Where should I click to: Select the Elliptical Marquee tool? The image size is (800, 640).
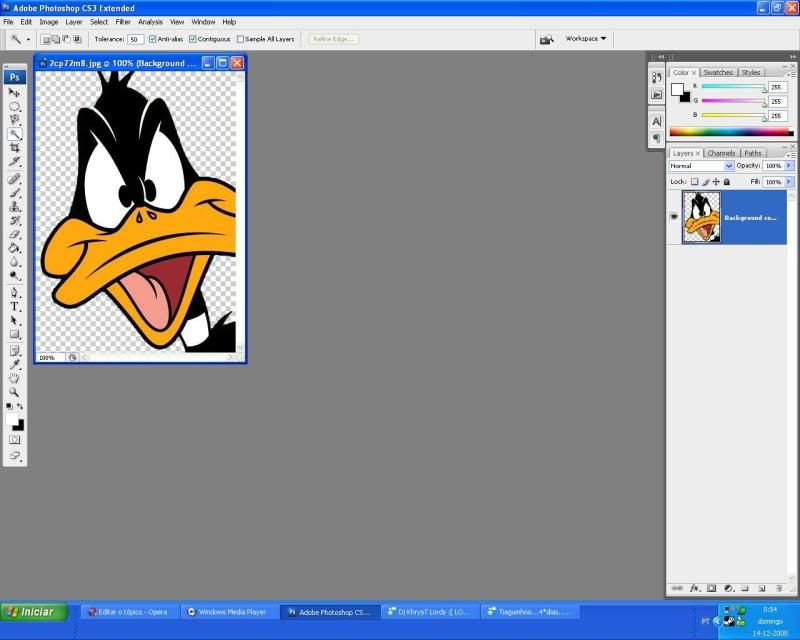14,107
